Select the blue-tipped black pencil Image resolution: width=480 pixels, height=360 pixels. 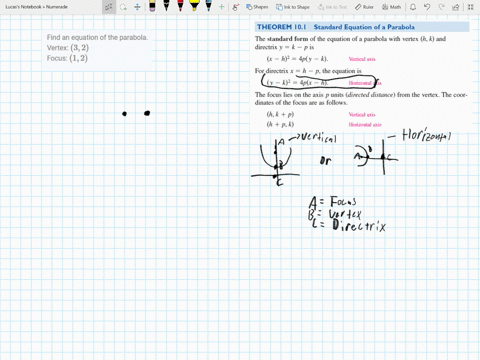coord(208,6)
